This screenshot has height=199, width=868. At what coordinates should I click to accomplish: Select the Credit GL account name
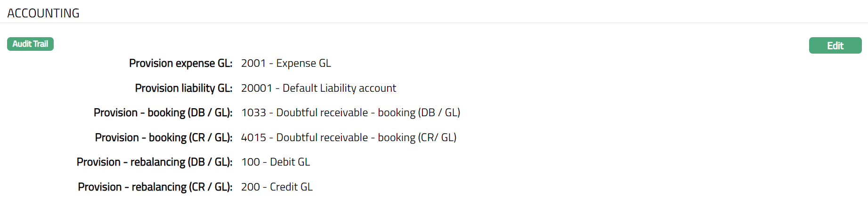point(291,187)
